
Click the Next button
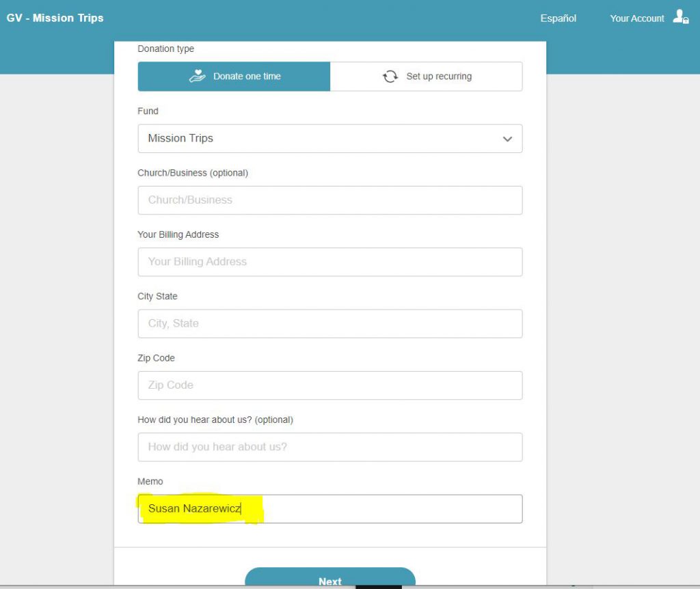(330, 576)
